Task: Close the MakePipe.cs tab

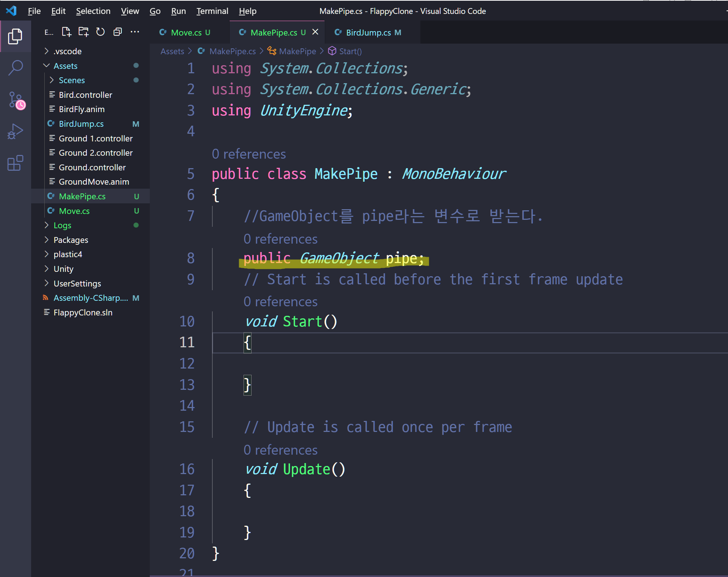Action: pos(315,32)
